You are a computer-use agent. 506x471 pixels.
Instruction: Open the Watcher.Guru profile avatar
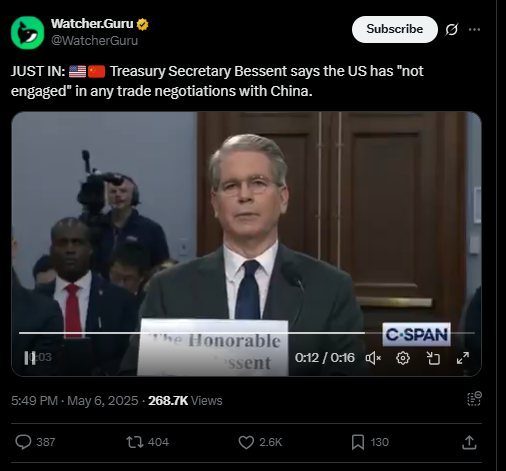27,33
